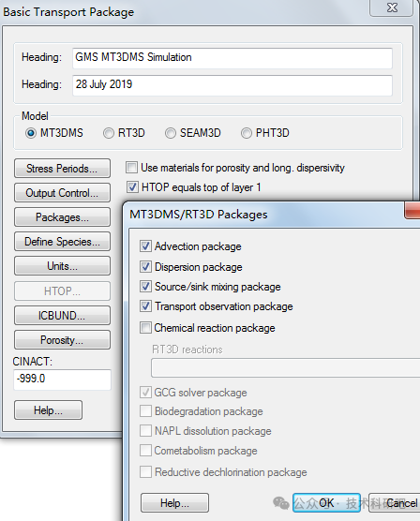
Task: Uncheck Transport observation package
Action: 145,306
